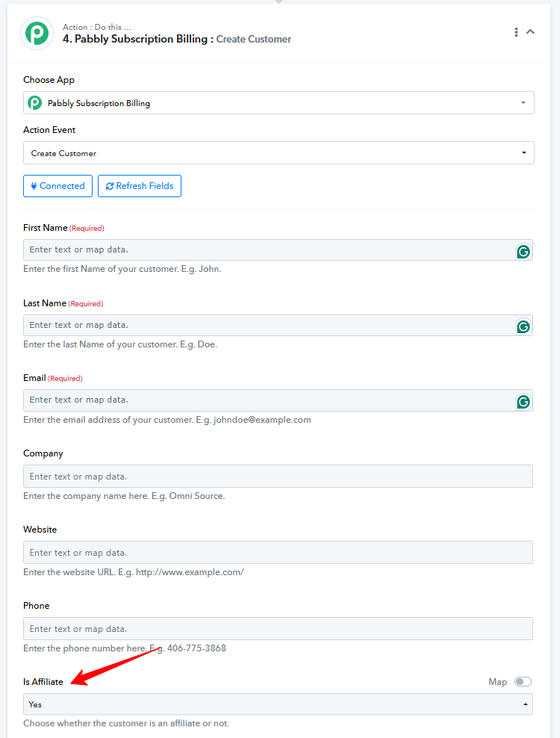The image size is (560, 738).
Task: Open the Choose App dropdown
Action: [279, 102]
